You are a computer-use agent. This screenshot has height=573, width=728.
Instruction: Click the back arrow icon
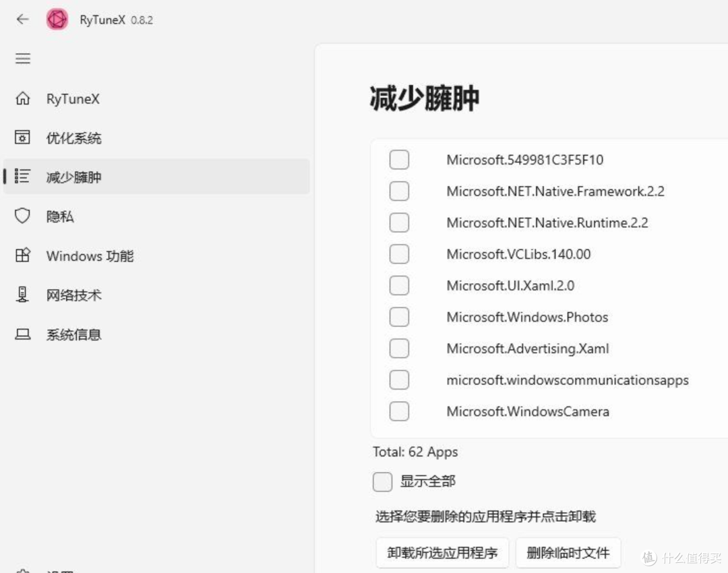pyautogui.click(x=22, y=19)
